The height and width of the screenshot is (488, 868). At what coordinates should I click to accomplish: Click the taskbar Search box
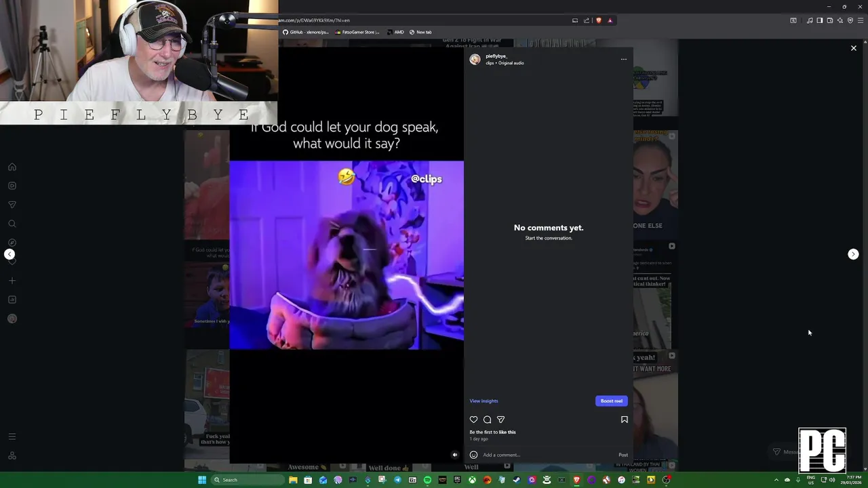point(248,480)
